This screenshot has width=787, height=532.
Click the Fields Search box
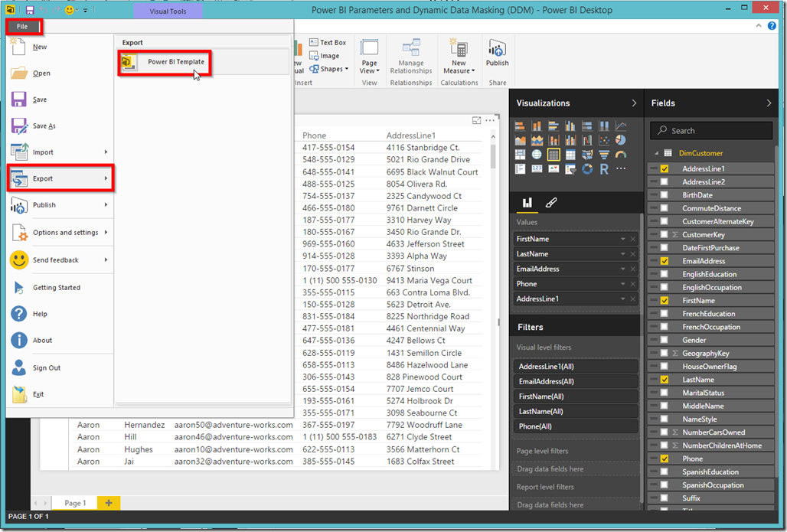[x=711, y=130]
